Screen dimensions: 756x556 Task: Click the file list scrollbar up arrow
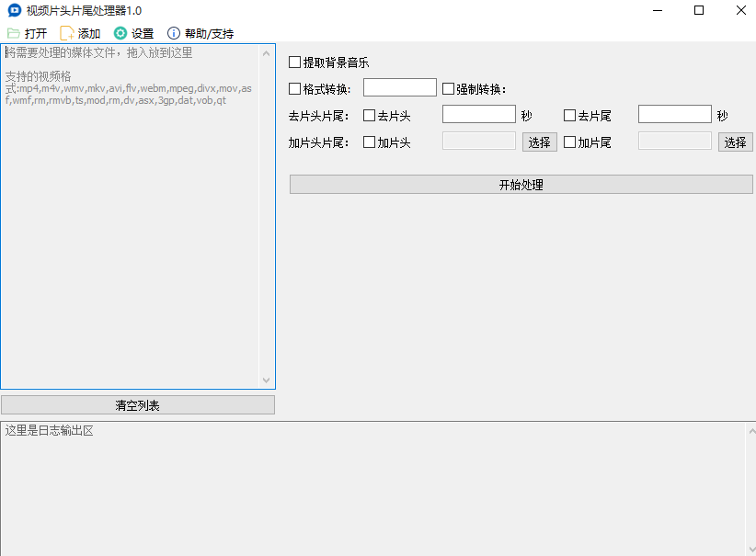point(266,53)
